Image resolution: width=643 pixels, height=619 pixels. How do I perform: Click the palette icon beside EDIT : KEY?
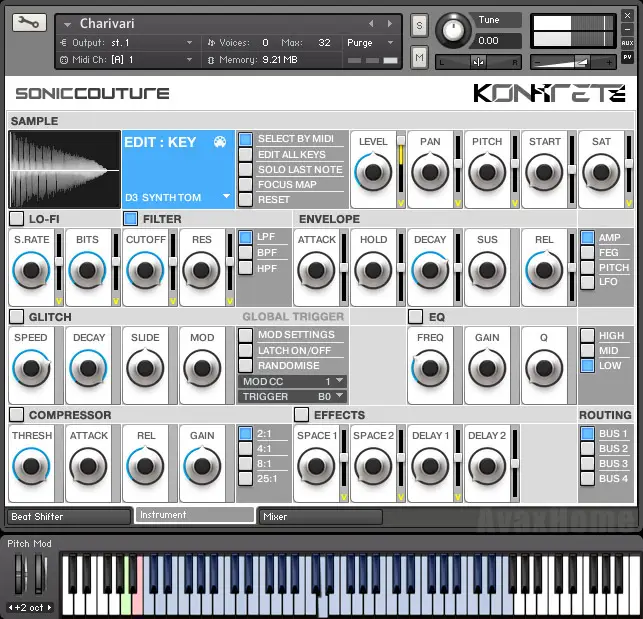pyautogui.click(x=220, y=142)
